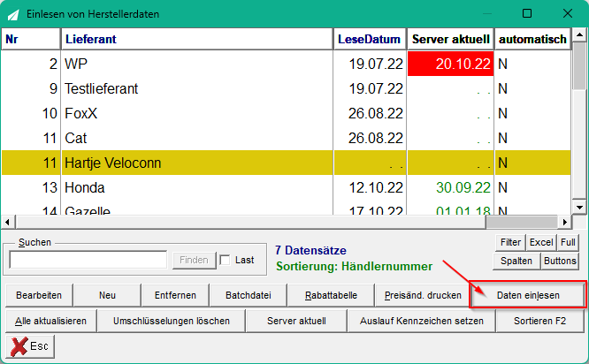Viewport: 589px width, 364px height.
Task: Focus the Suchen input field
Action: pos(88,260)
